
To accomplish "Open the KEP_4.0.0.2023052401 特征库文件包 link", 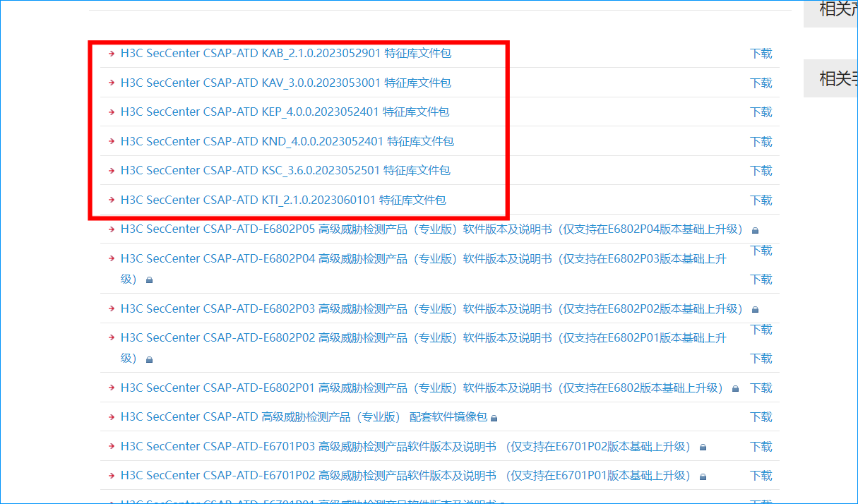I will 285,112.
